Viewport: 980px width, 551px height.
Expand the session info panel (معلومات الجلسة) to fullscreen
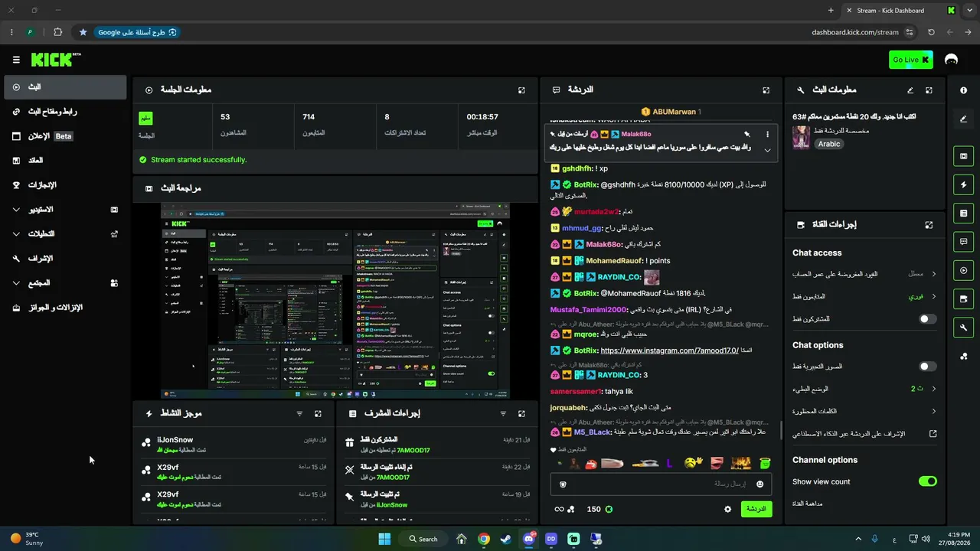click(521, 90)
